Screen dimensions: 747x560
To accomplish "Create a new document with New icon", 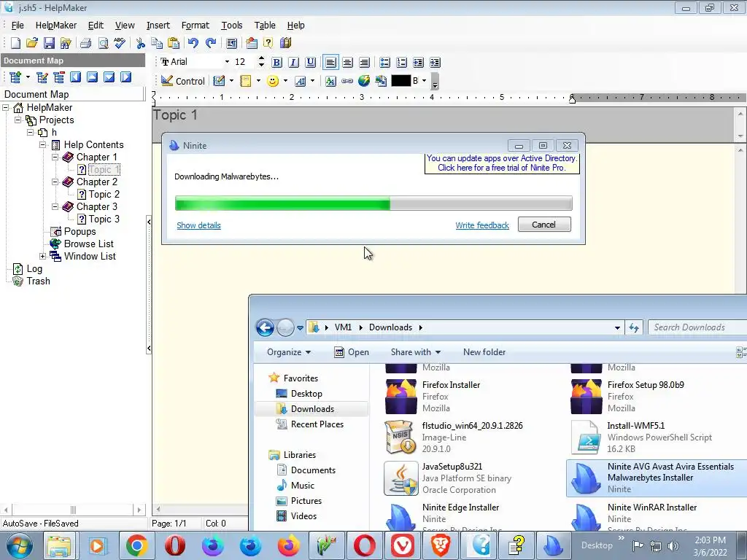I will [x=15, y=43].
